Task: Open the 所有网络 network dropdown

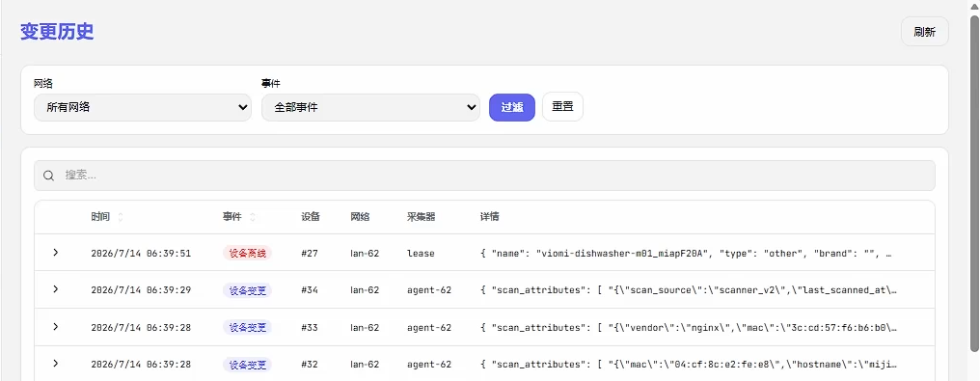Action: pyautogui.click(x=143, y=107)
